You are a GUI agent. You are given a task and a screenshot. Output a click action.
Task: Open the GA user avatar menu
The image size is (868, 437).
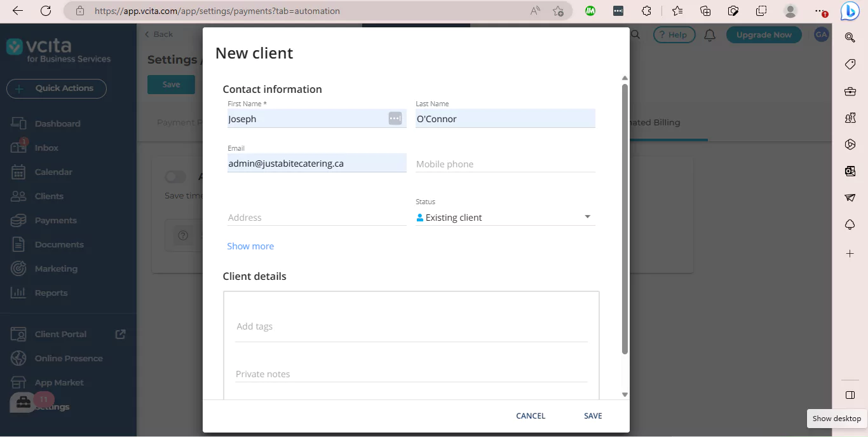point(821,35)
